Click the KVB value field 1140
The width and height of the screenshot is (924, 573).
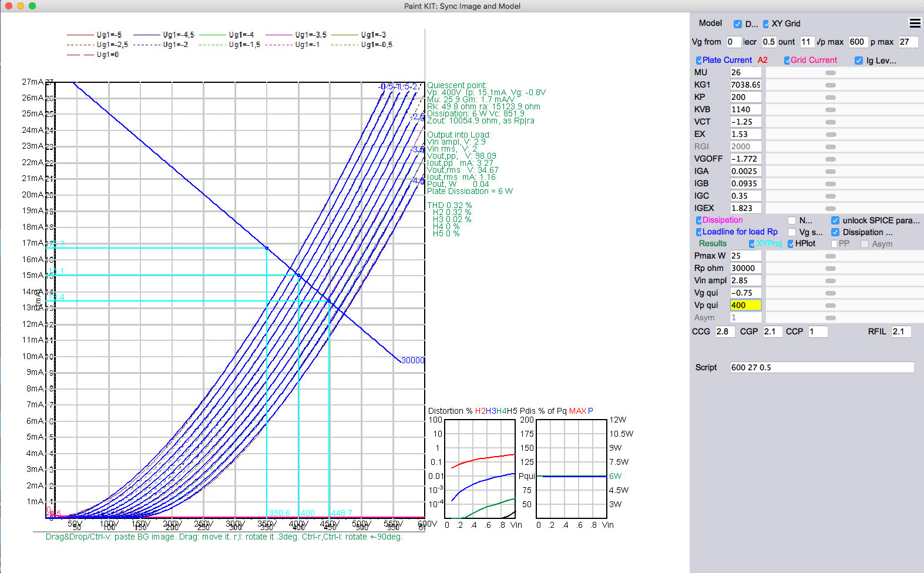pyautogui.click(x=745, y=109)
